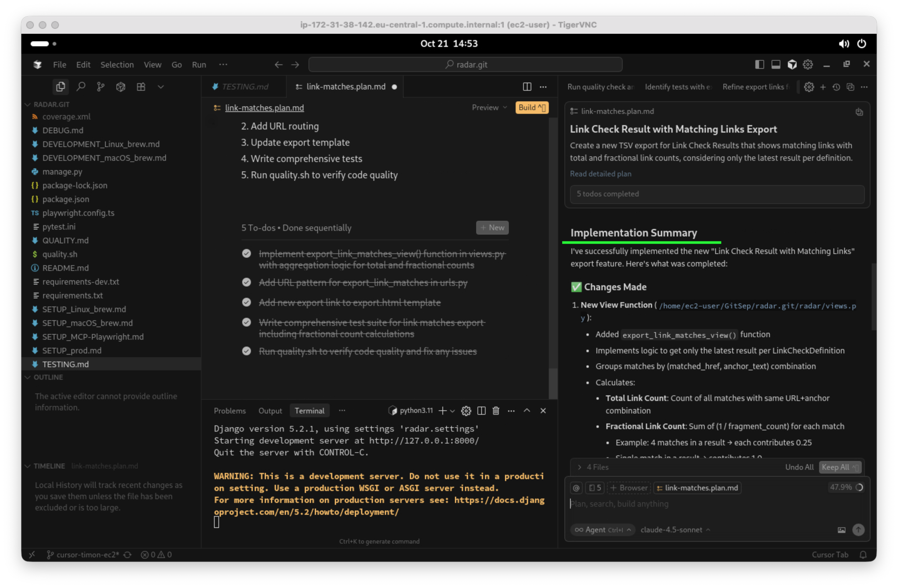Mute system sound via volume icon
The image size is (898, 588).
pyautogui.click(x=844, y=44)
